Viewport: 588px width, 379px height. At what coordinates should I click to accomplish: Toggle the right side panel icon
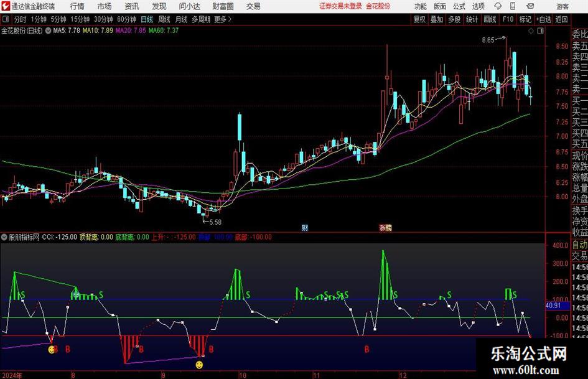pos(540,31)
